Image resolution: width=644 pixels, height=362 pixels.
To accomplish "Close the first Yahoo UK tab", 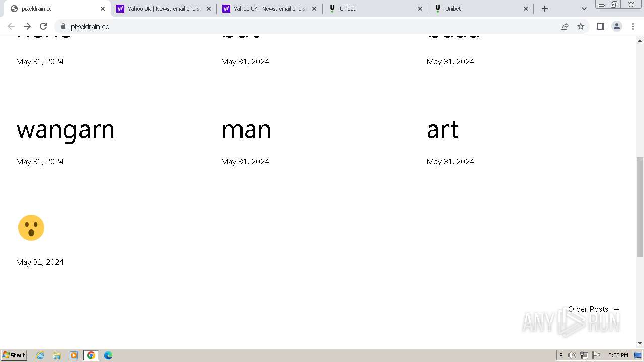I will pos(209,9).
